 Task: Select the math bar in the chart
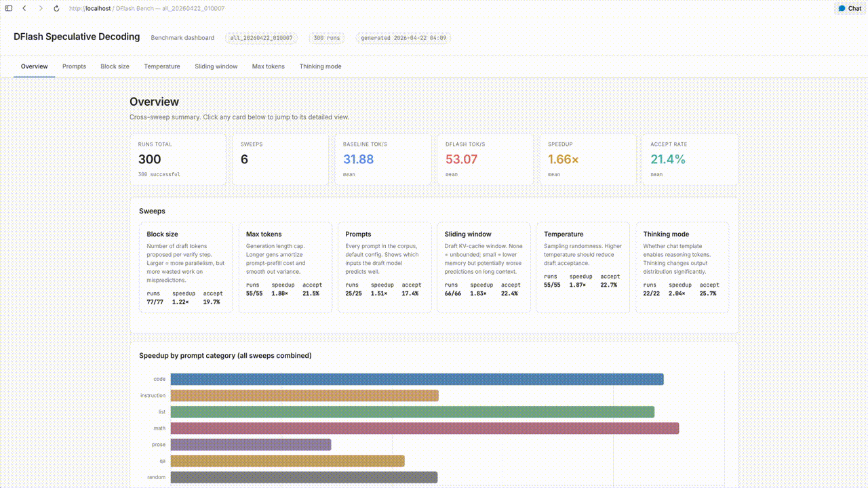coord(424,428)
